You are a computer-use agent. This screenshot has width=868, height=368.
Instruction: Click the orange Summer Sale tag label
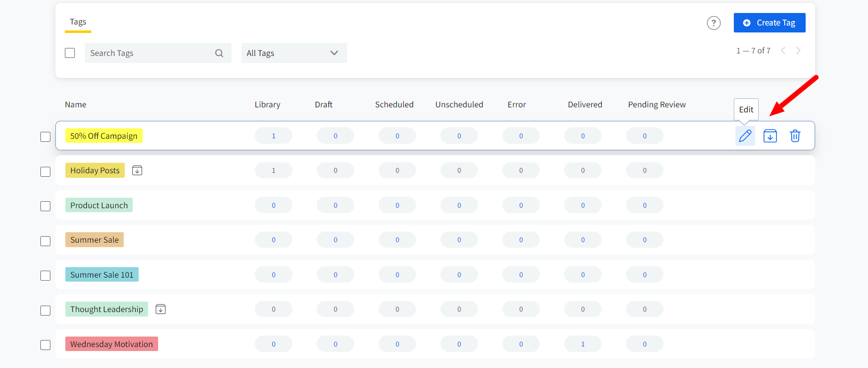point(94,240)
